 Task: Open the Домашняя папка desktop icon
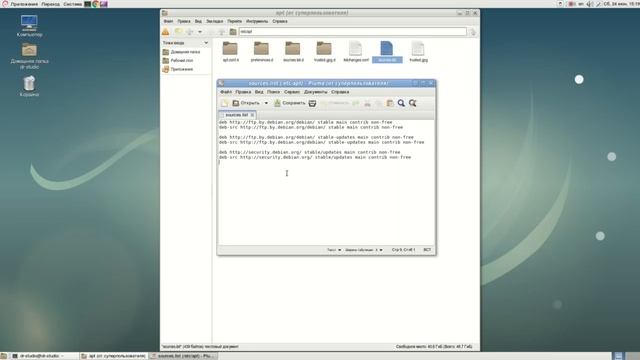[29, 56]
